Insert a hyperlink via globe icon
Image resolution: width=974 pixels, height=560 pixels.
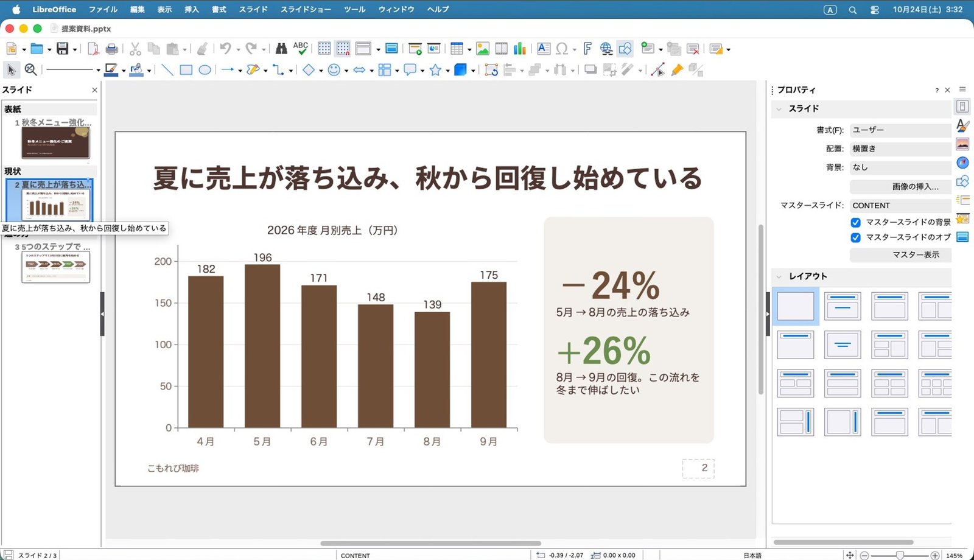click(606, 49)
